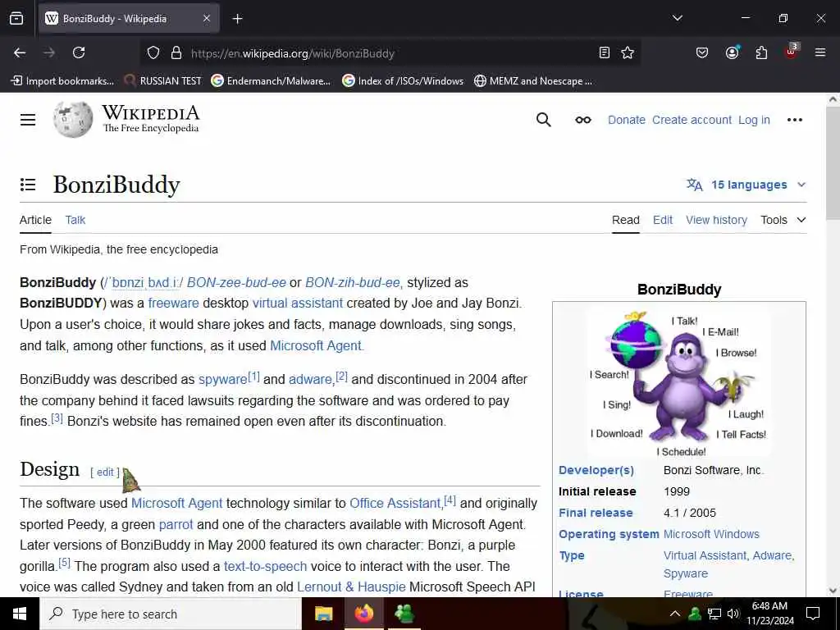Show site security info via padlock icon

click(x=176, y=53)
